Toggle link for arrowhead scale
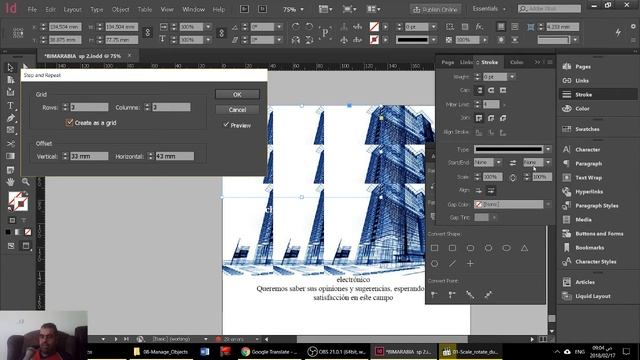Image resolution: width=640 pixels, height=360 pixels. tap(513, 177)
